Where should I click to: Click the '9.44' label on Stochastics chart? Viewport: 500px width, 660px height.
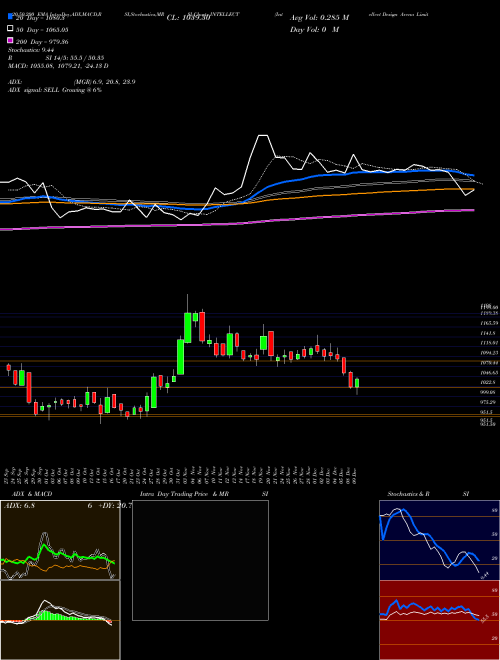coord(484,574)
